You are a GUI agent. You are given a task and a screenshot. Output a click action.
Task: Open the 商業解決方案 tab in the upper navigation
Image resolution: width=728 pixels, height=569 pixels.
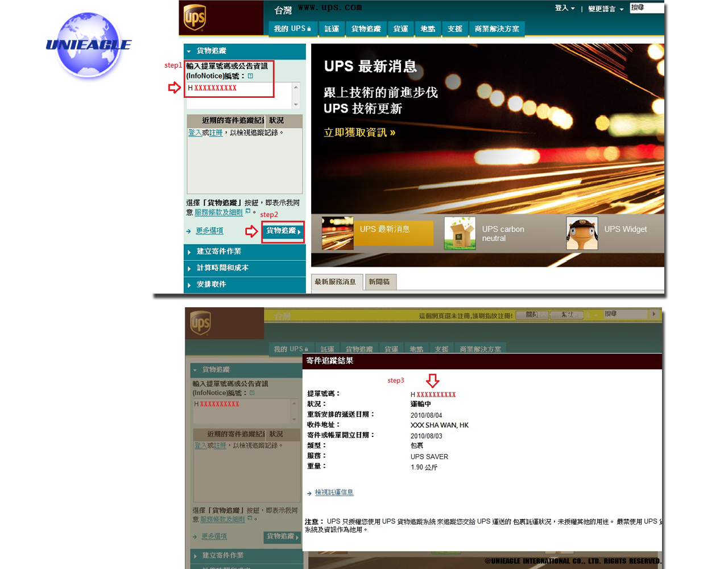tap(497, 28)
